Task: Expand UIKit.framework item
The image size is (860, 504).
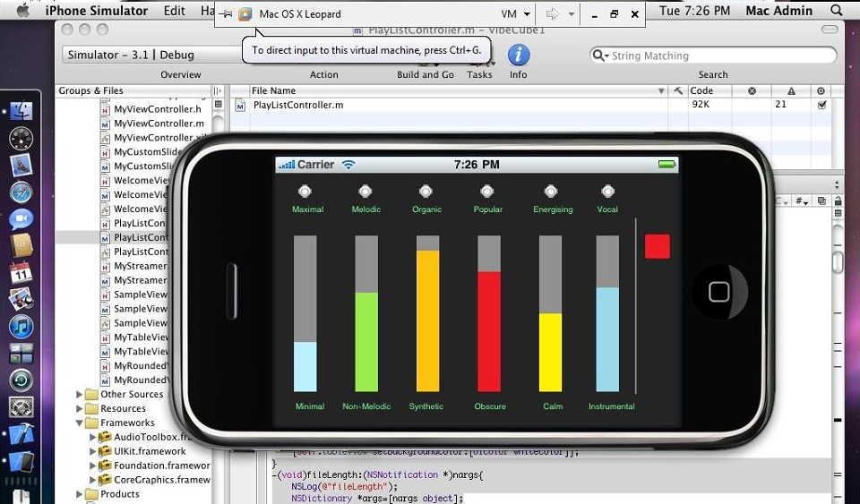Action: pyautogui.click(x=92, y=451)
